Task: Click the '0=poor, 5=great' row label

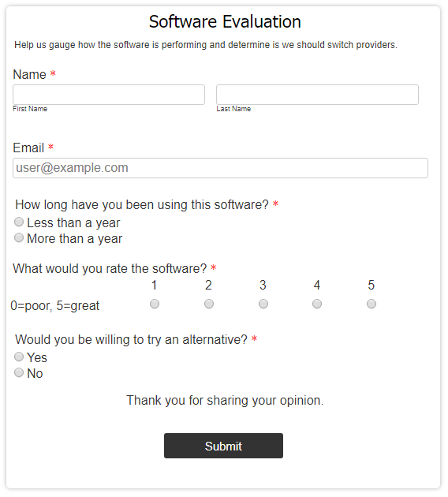Action: pyautogui.click(x=54, y=306)
